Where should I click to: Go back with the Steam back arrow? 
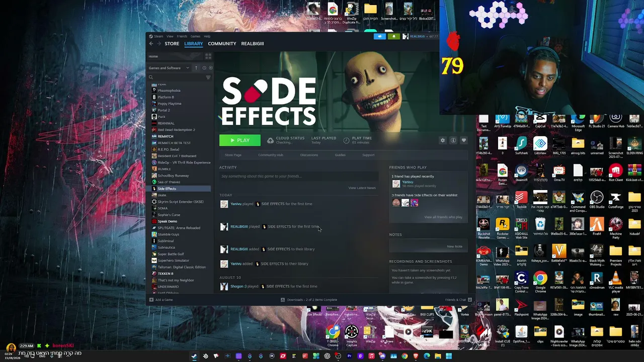point(151,44)
